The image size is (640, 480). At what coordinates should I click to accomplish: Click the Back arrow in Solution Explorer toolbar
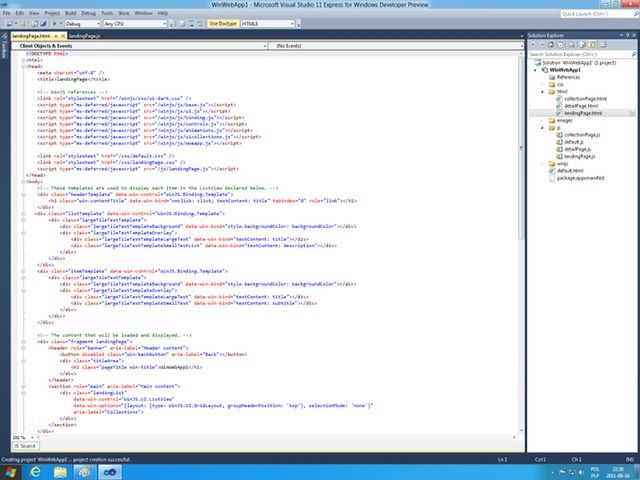[x=533, y=44]
